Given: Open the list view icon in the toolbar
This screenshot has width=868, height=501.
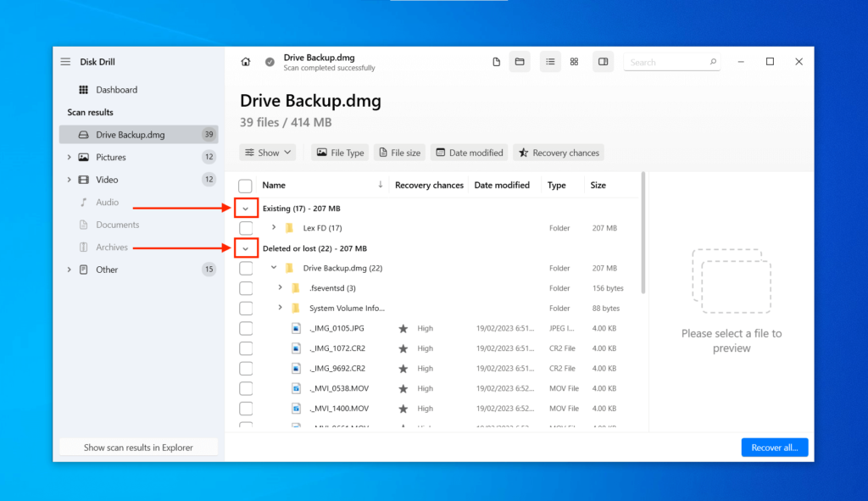Looking at the screenshot, I should click(x=550, y=61).
